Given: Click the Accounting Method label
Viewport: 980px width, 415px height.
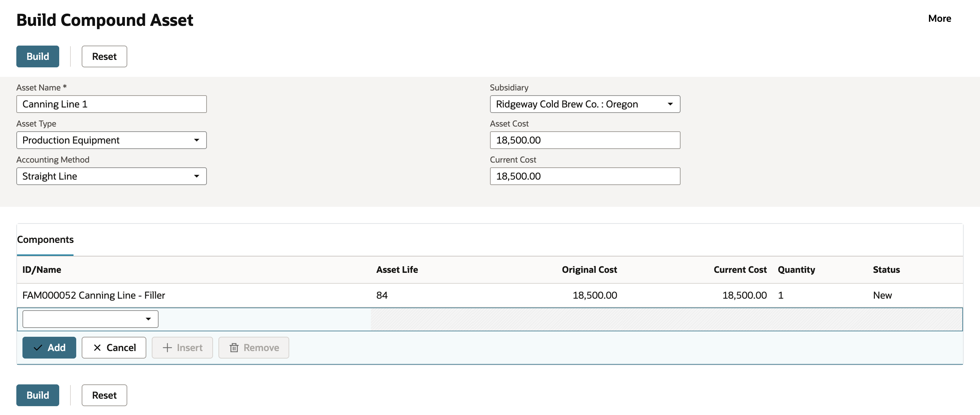Looking at the screenshot, I should 53,160.
